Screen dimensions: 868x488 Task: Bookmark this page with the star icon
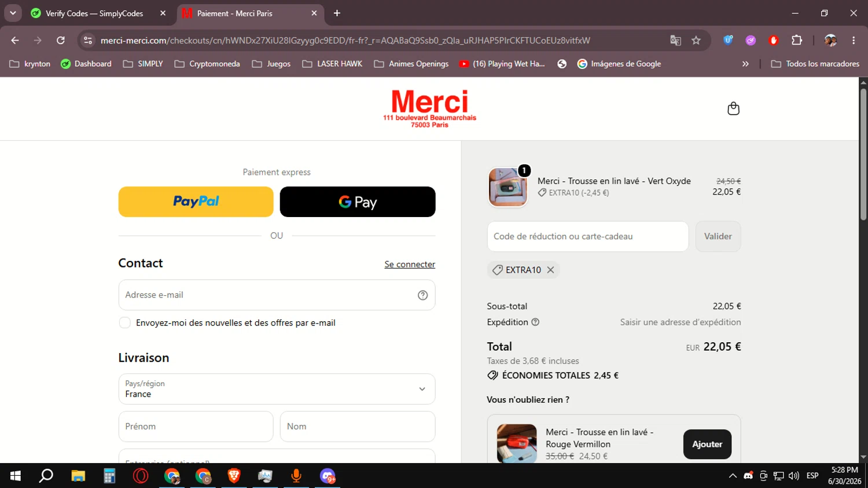[696, 41]
